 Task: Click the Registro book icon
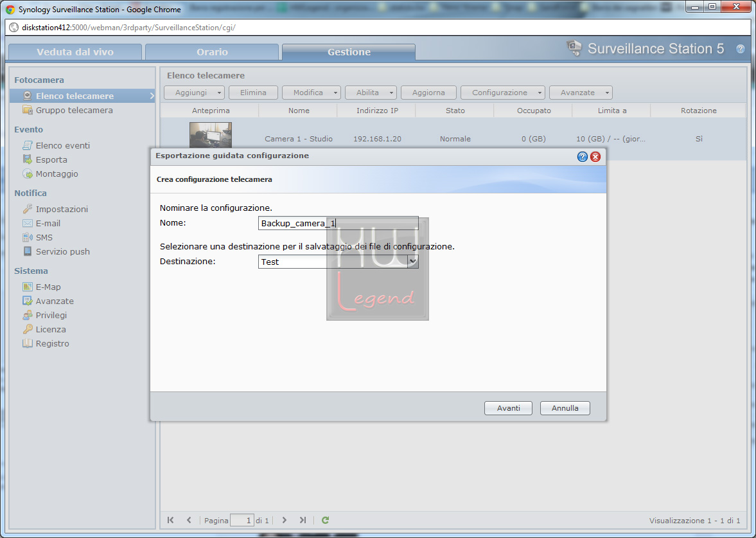click(28, 343)
